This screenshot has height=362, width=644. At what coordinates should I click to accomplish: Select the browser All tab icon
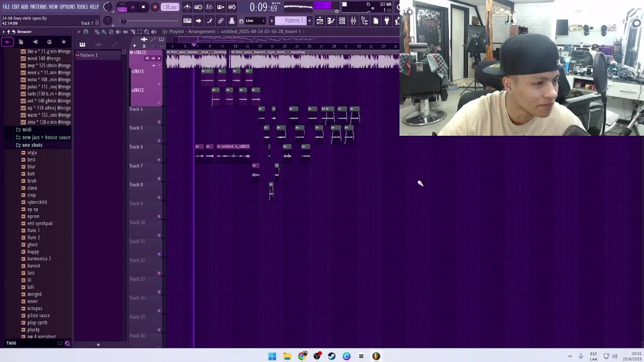click(7, 42)
